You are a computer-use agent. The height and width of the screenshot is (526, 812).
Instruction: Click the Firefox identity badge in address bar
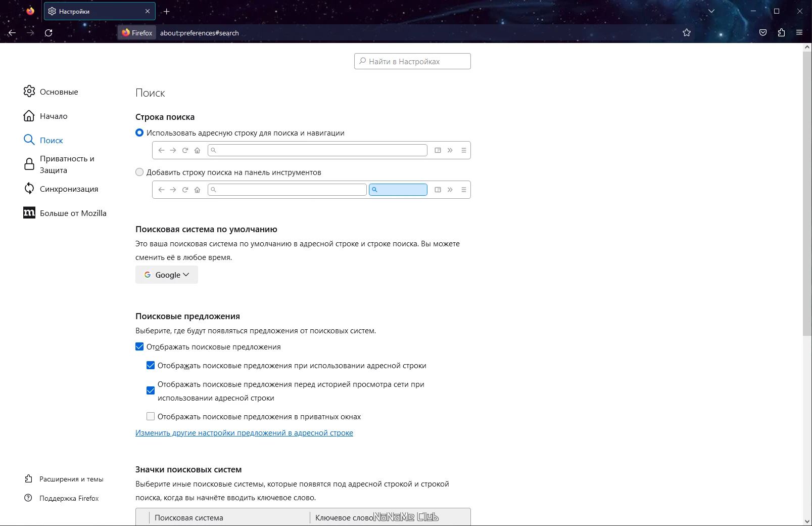(137, 33)
